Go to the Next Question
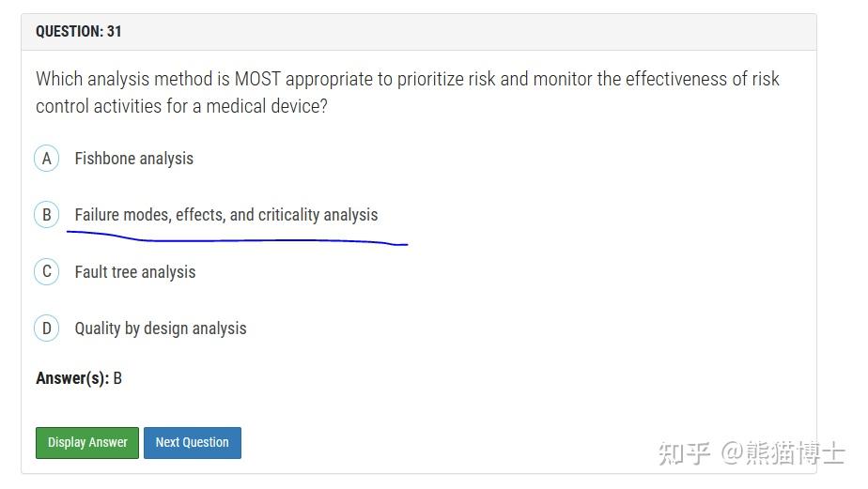Image resolution: width=868 pixels, height=489 pixels. click(x=193, y=443)
